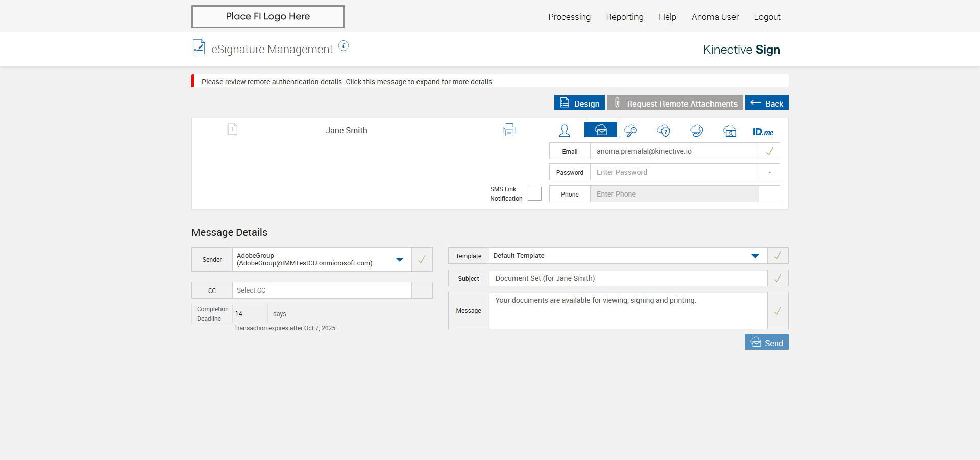This screenshot has height=460, width=980.
Task: Select the in-person signer icon
Action: (x=564, y=131)
